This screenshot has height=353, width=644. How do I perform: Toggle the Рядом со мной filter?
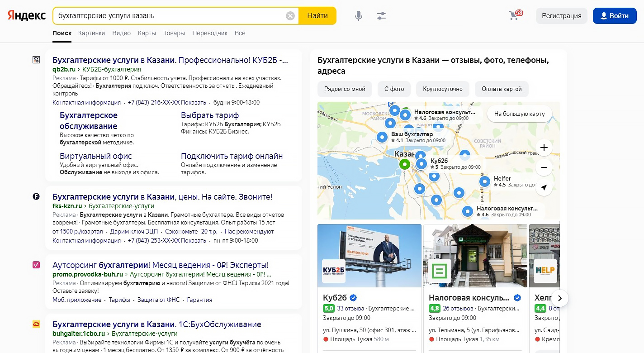pyautogui.click(x=345, y=89)
